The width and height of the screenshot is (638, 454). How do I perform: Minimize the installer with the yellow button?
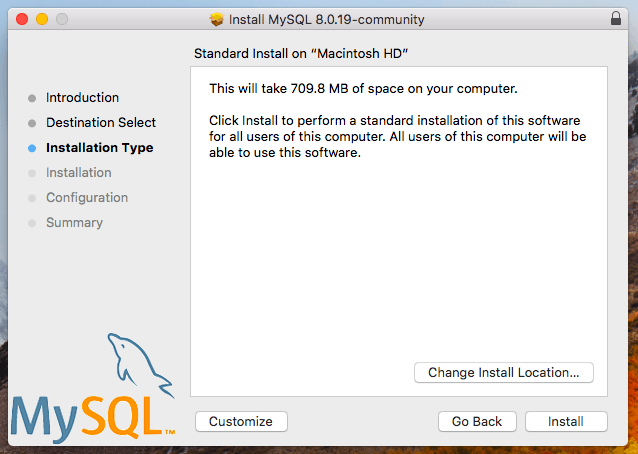click(x=42, y=19)
